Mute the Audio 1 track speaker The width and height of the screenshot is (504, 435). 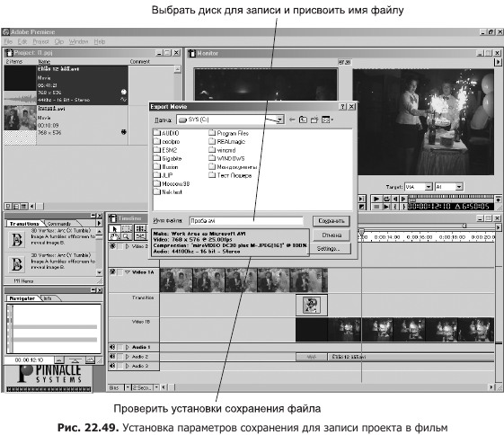tap(112, 347)
